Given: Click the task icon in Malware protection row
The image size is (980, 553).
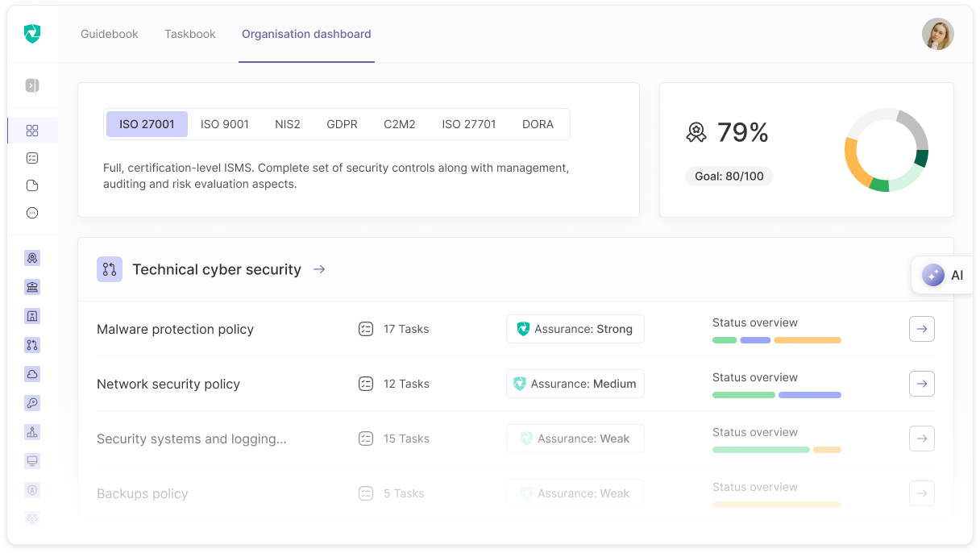Looking at the screenshot, I should pyautogui.click(x=366, y=329).
